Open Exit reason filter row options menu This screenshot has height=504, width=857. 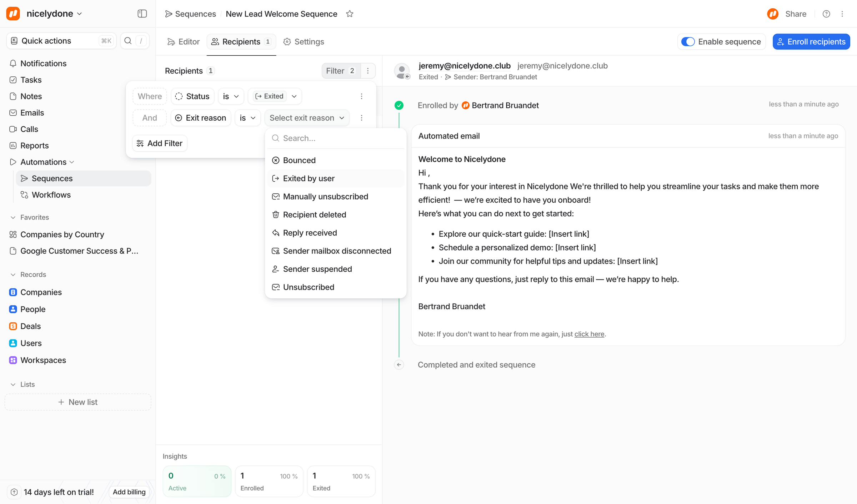361,118
